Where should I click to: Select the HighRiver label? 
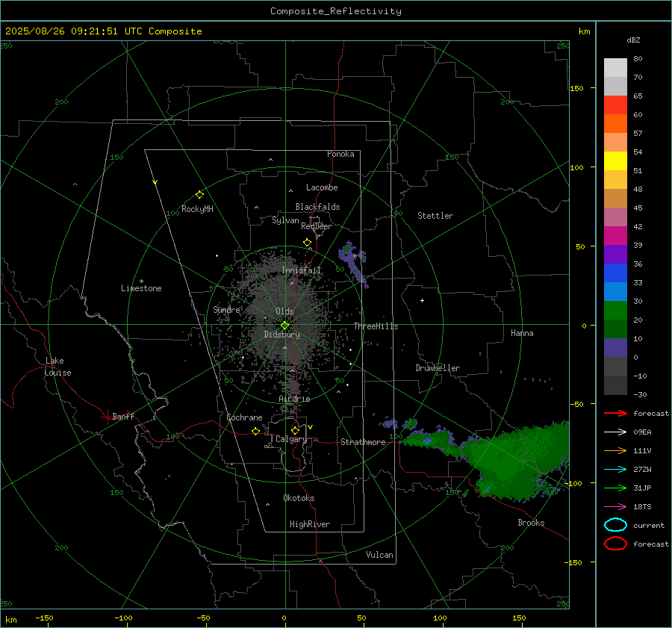[310, 524]
